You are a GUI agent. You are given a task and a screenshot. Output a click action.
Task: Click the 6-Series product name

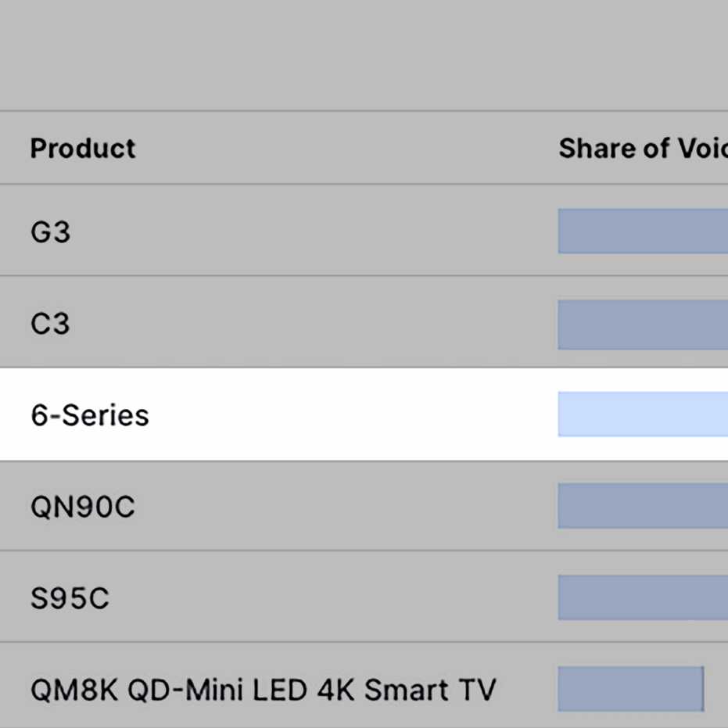(90, 415)
